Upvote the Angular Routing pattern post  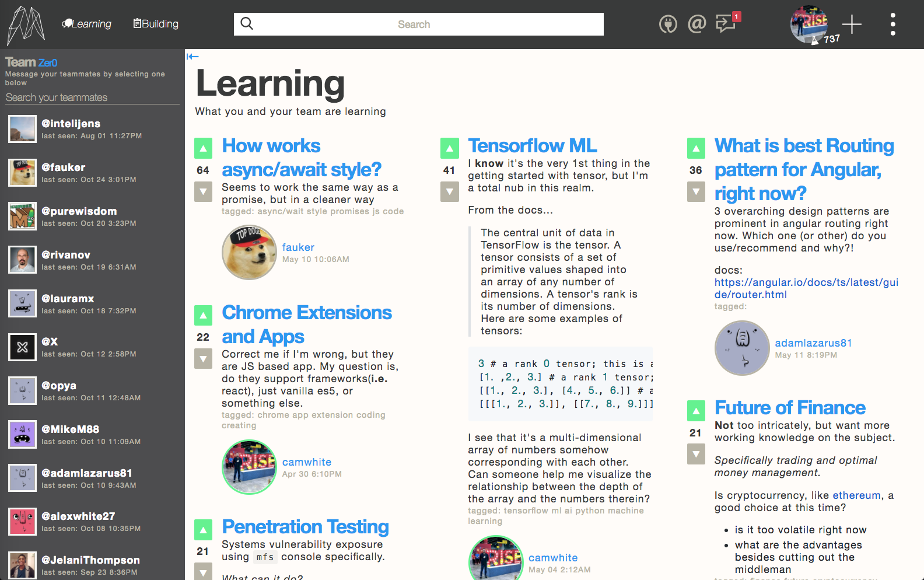click(x=696, y=149)
